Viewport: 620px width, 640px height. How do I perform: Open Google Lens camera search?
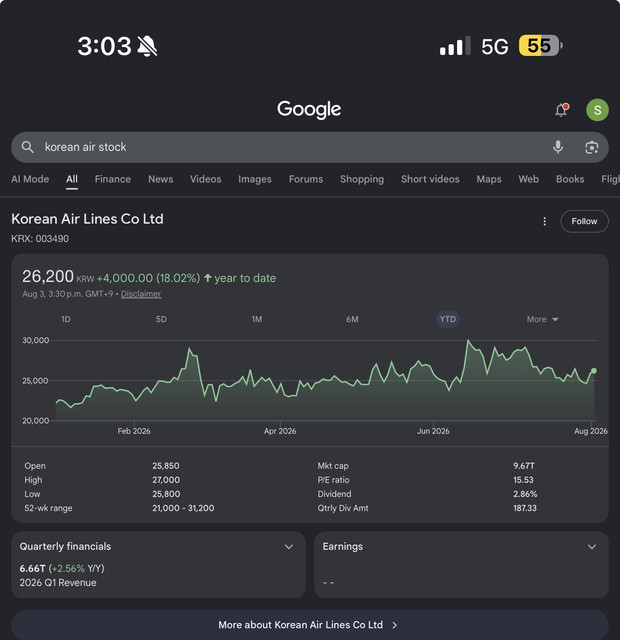(591, 147)
